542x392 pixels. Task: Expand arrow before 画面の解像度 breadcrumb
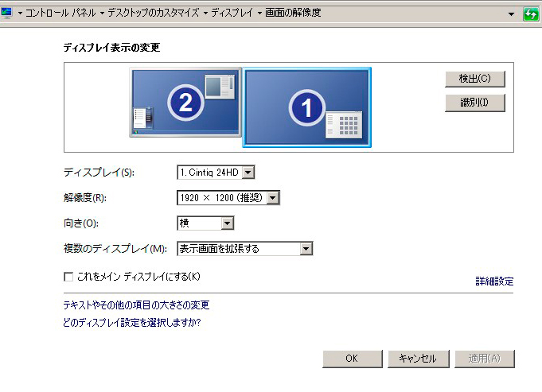tap(259, 14)
